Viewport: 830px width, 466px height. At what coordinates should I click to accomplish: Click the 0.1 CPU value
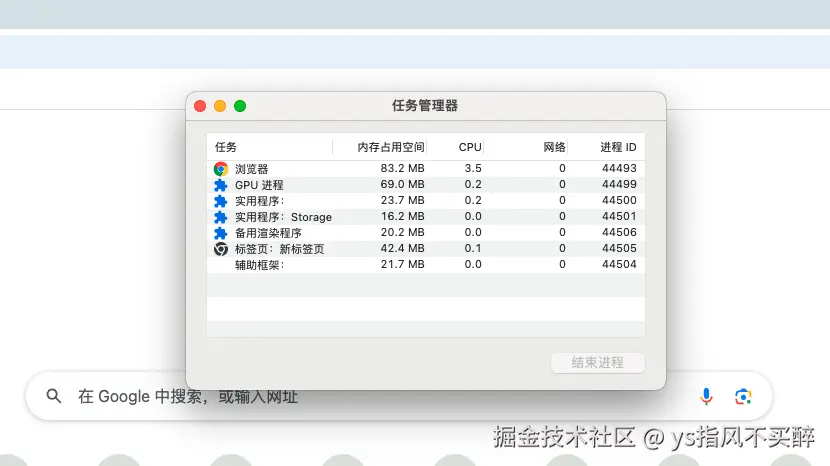coord(473,248)
